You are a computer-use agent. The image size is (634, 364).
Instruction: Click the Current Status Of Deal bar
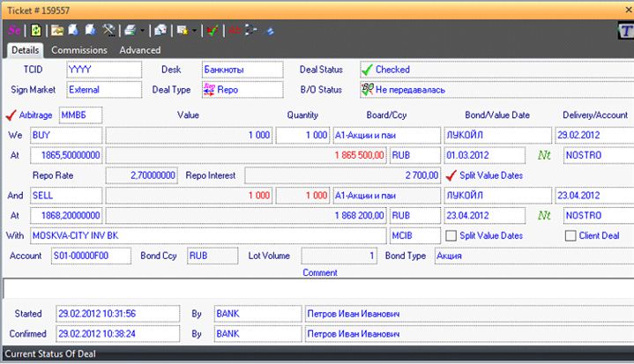click(x=318, y=353)
